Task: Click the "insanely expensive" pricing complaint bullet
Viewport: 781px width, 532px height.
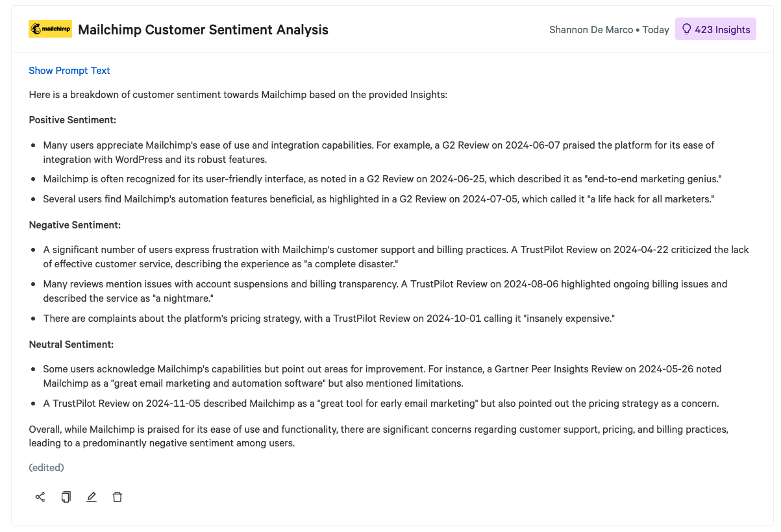Action: (329, 319)
